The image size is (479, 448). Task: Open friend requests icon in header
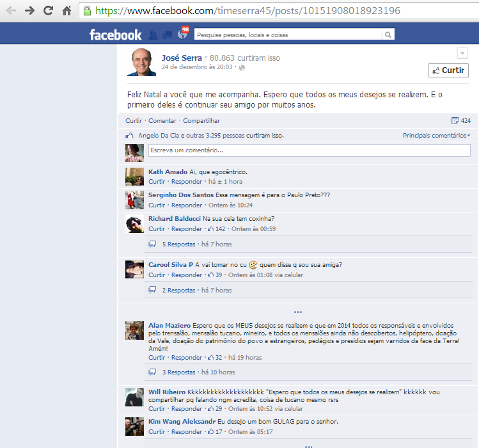153,35
